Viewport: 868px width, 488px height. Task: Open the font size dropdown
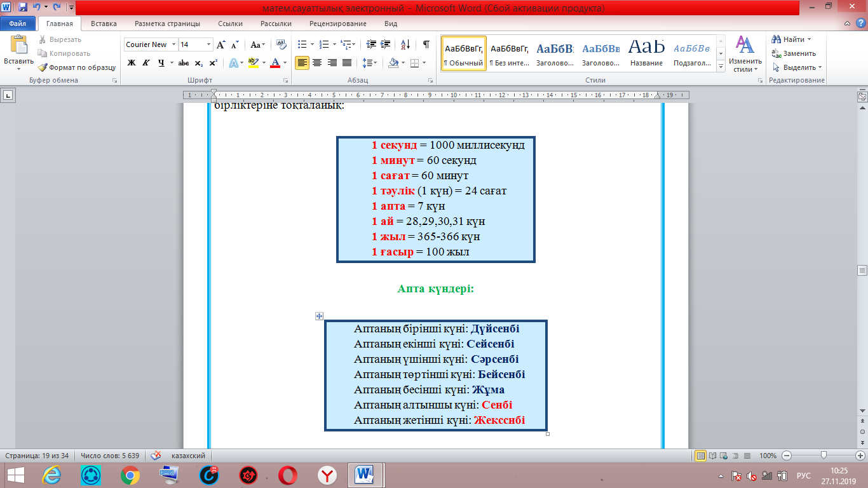[208, 44]
